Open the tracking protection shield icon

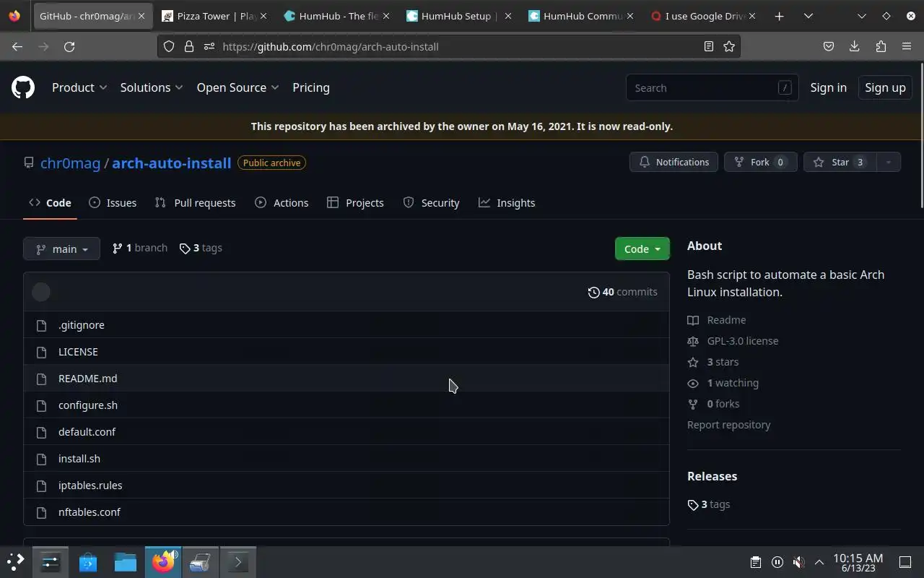[169, 46]
